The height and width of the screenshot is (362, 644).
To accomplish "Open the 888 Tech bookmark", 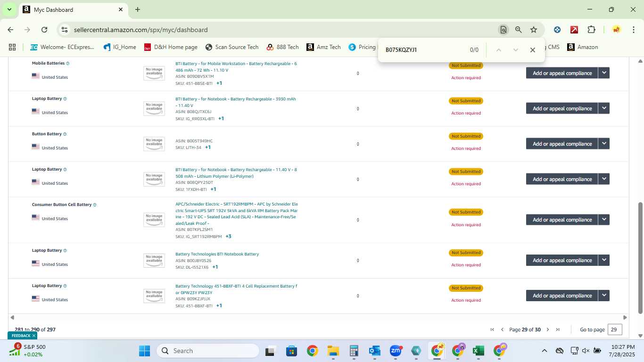I will (x=282, y=47).
